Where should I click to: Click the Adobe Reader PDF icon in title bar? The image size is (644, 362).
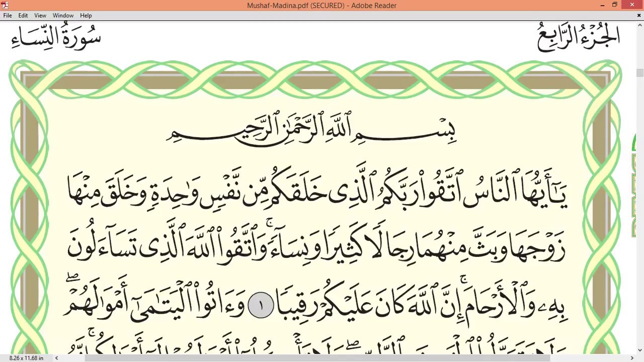(x=5, y=5)
